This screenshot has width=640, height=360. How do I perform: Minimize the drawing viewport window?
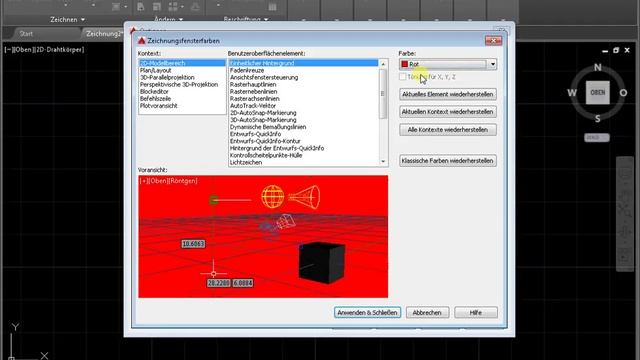[x=605, y=51]
